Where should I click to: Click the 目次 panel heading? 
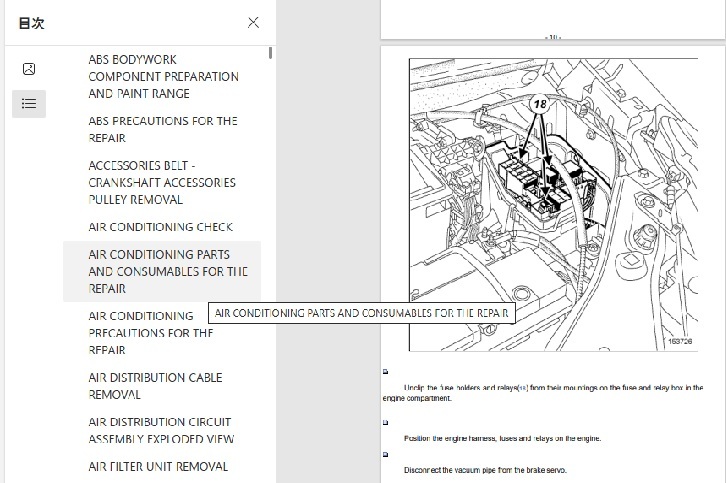click(x=31, y=23)
